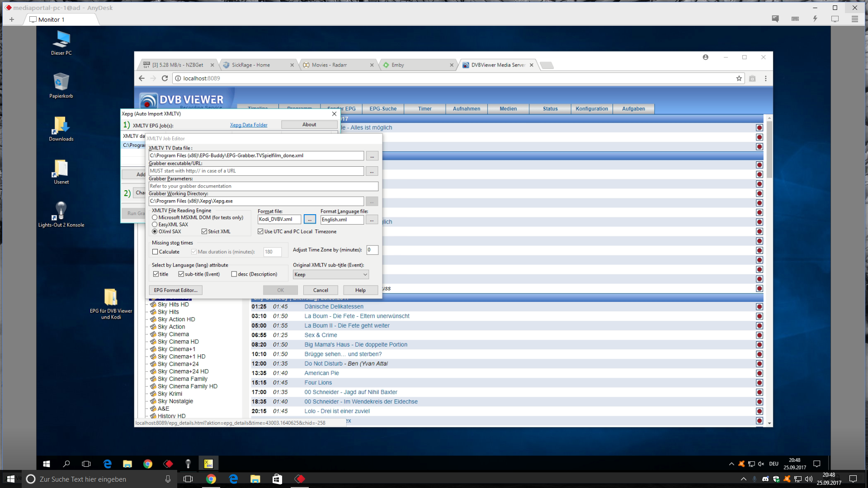Screen dimensions: 868x488
Task: Open EPG für DVB Viewer und Kodi folder
Action: [111, 304]
